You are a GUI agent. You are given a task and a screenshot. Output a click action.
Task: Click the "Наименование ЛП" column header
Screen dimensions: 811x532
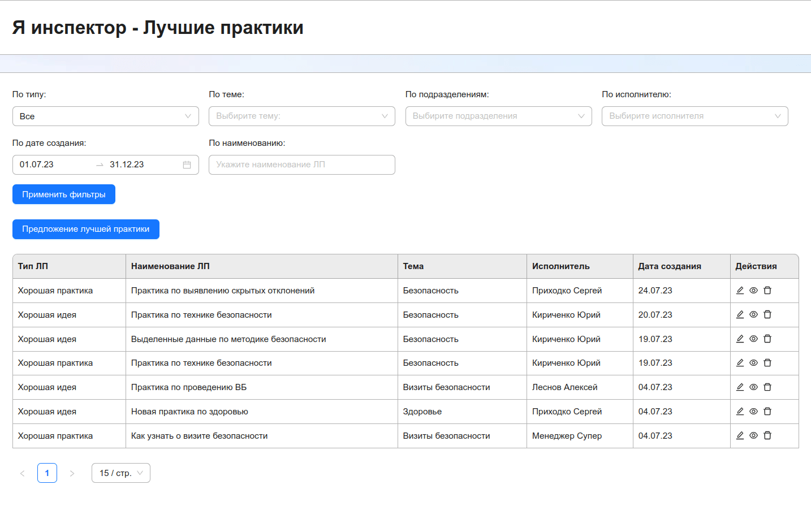[262, 266]
